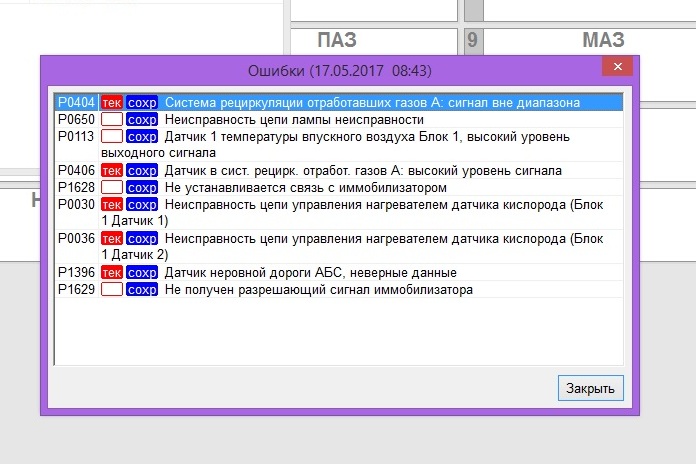This screenshot has width=696, height=464.
Task: Click the blue 'сохр' badge for P1628
Action: click(x=142, y=187)
